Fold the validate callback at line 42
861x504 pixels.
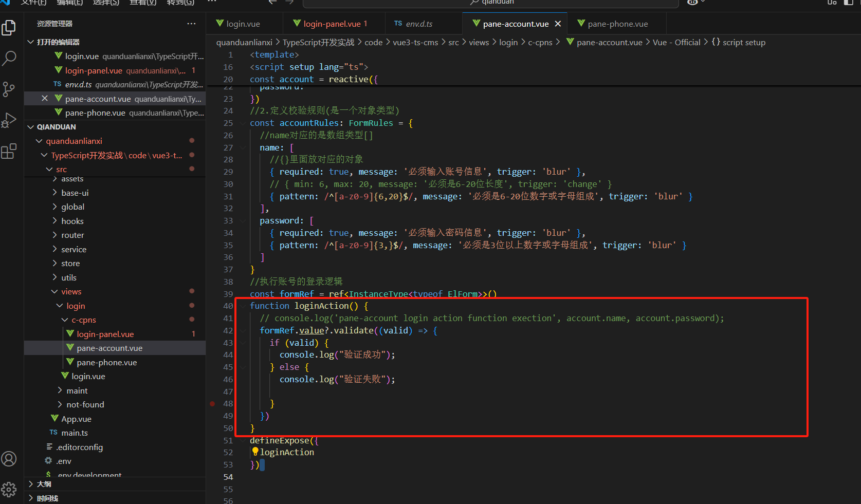[243, 330]
